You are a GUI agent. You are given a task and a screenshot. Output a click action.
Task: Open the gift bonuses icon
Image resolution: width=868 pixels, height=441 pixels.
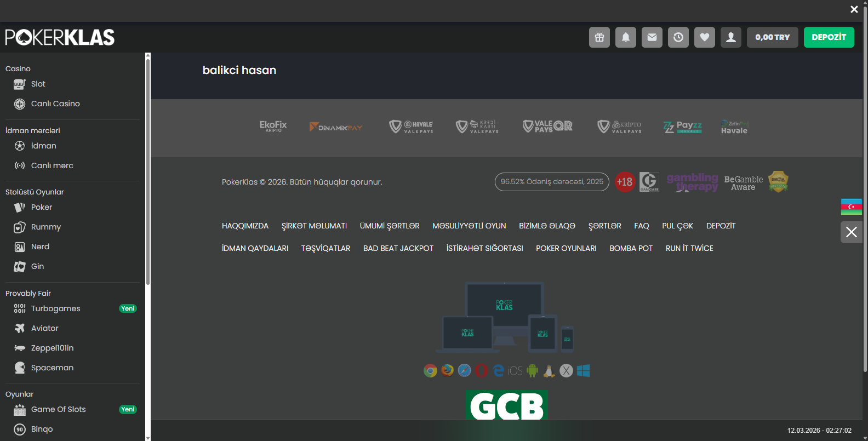(x=599, y=37)
